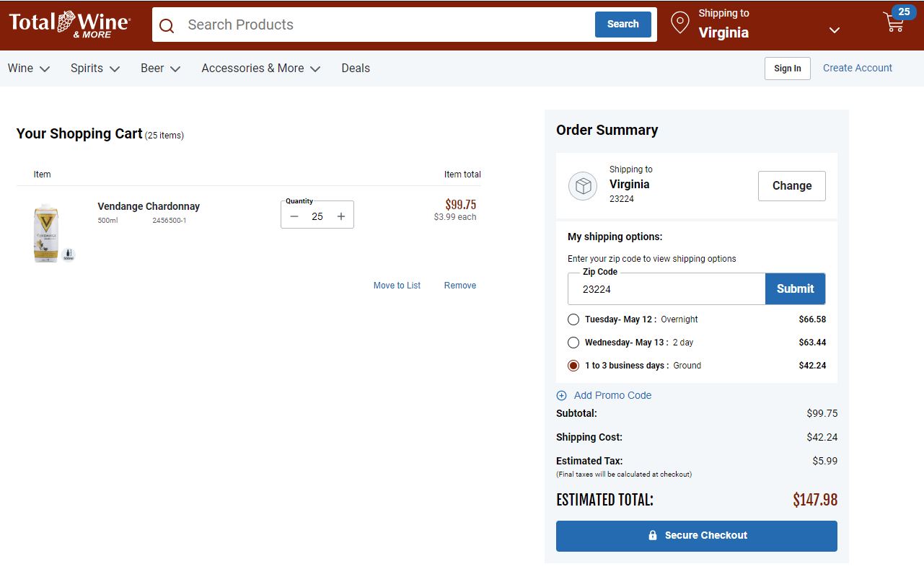
Task: Click the 2 day shipping price $63.44
Action: [x=813, y=343]
